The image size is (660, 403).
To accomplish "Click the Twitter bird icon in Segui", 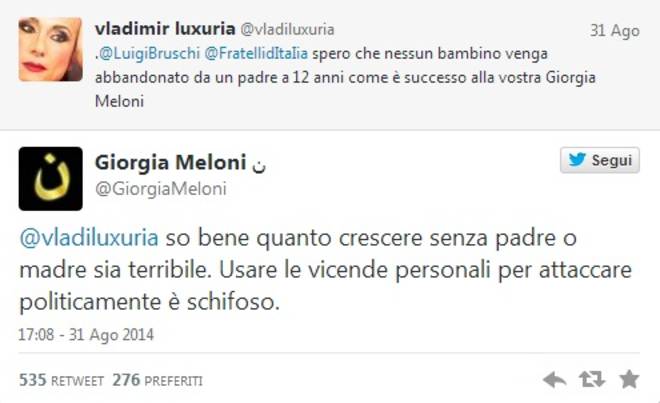I will [x=577, y=160].
